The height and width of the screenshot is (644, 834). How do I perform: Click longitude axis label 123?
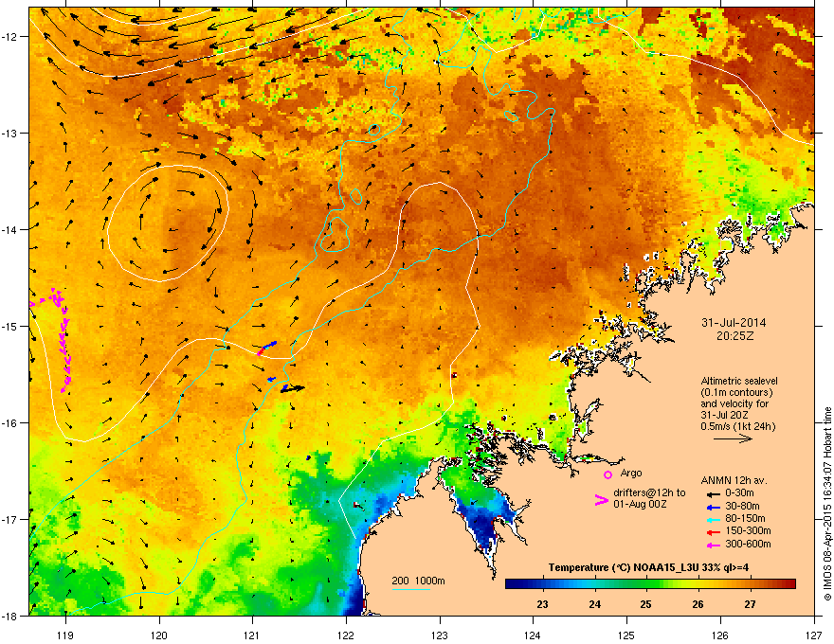click(440, 635)
